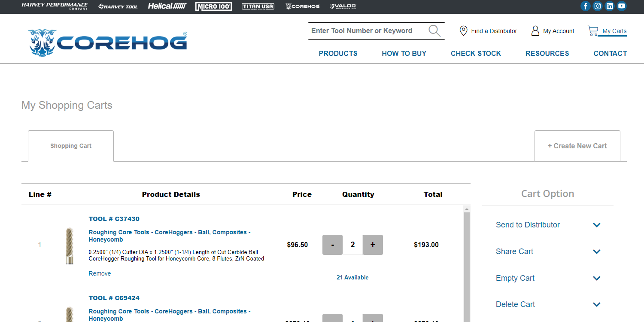Click the Find a Distributor pin icon

point(463,31)
